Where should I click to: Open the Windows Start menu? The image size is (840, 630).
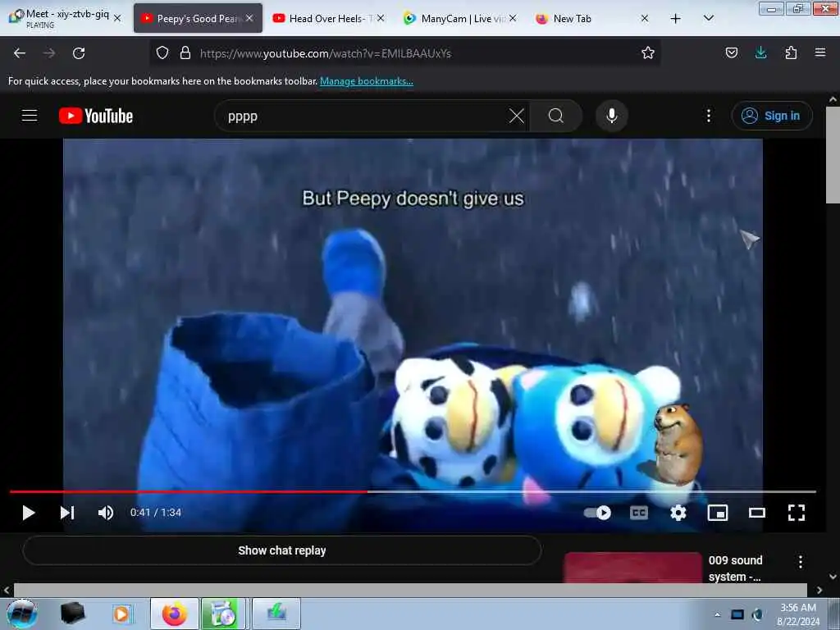[x=22, y=614]
